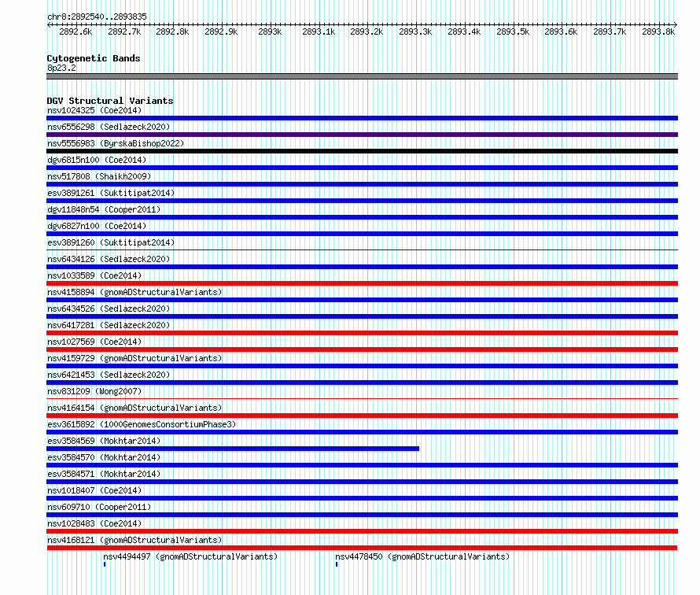700x595 pixels.
Task: Select the red nsv6417281 variant bar
Action: click(362, 333)
